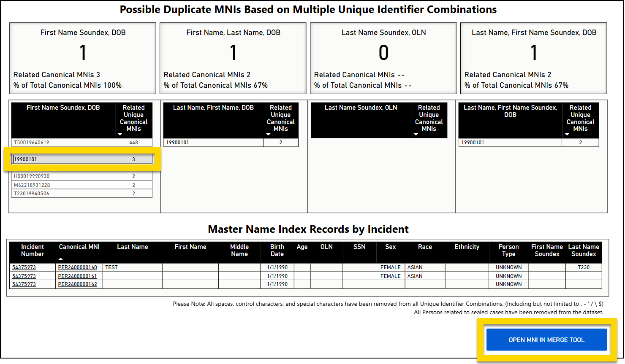This screenshot has height=364, width=625.
Task: Click the First Name Soundex, DOB summary card
Action: click(82, 58)
